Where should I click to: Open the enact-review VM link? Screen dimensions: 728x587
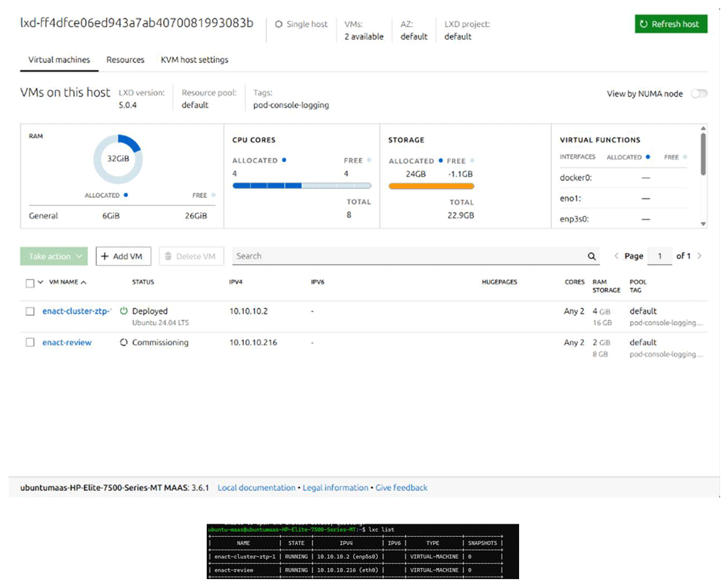67,343
